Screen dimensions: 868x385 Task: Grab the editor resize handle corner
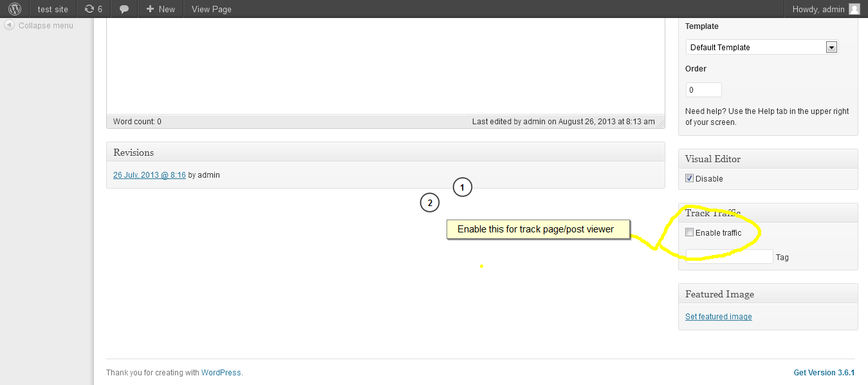pyautogui.click(x=660, y=124)
